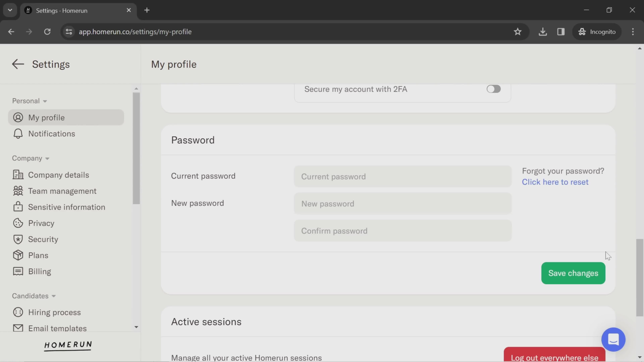
Task: Click the Notifications bell icon
Action: tap(18, 133)
